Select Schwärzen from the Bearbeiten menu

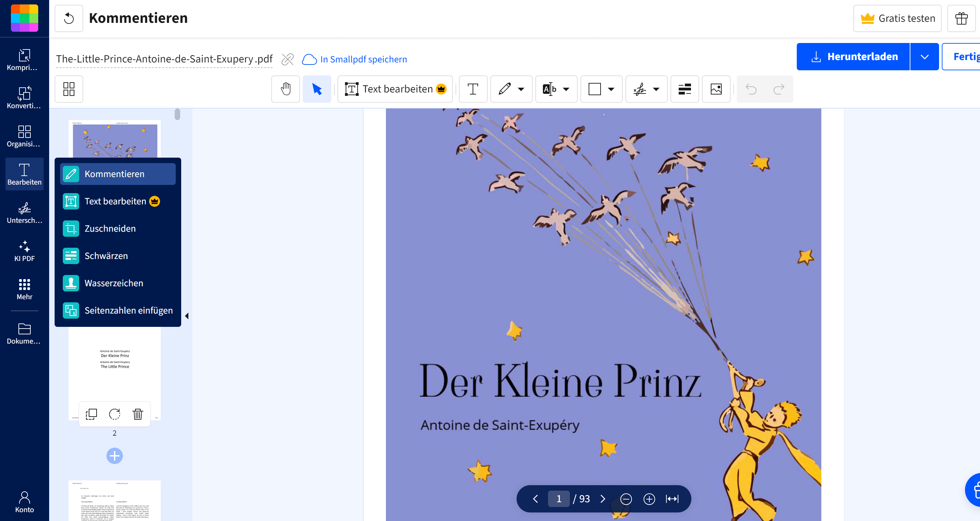coord(106,256)
